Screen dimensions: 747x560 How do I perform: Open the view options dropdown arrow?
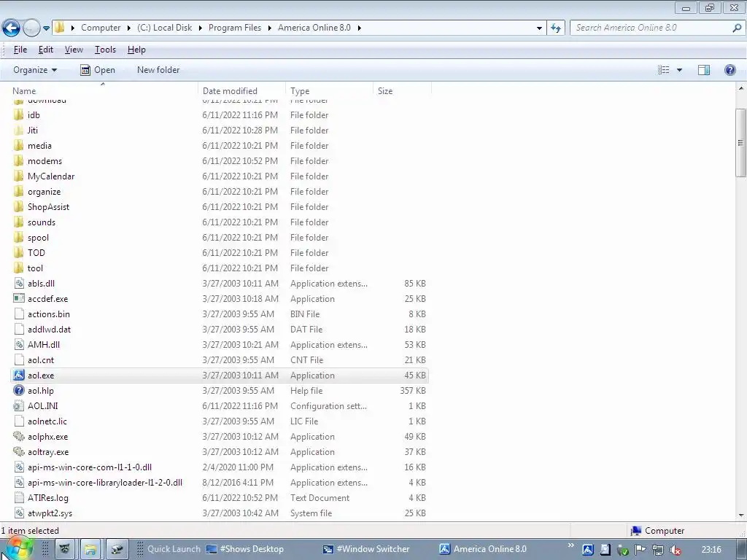679,70
